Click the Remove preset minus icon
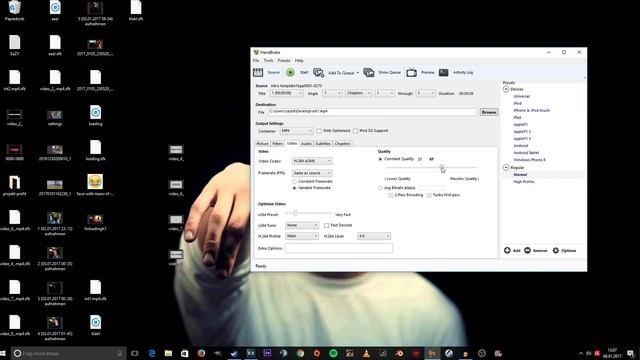Viewport: 640px width, 360px height. point(527,250)
